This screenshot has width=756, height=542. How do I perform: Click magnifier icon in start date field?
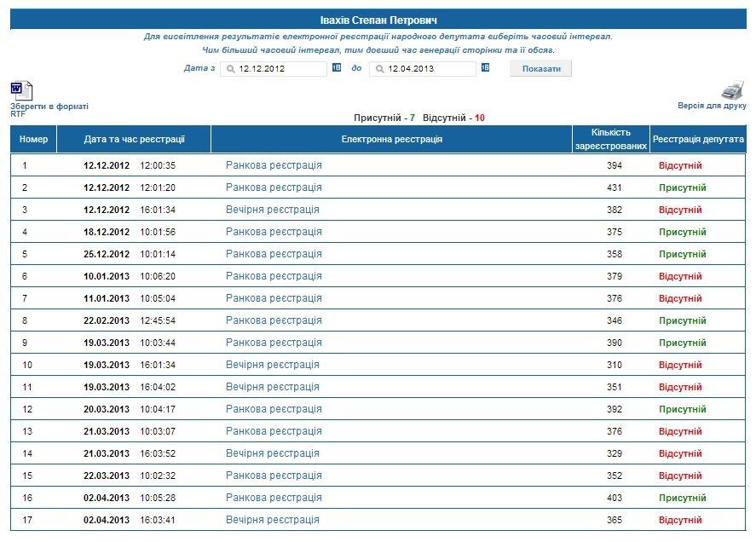point(230,69)
